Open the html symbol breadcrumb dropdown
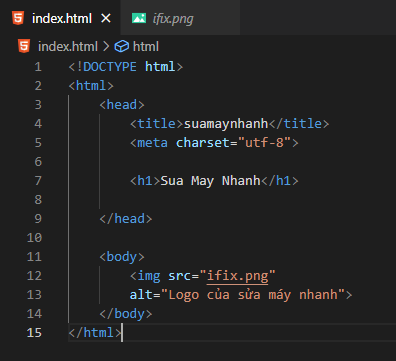Screen dimensions: 396x361 pos(146,46)
